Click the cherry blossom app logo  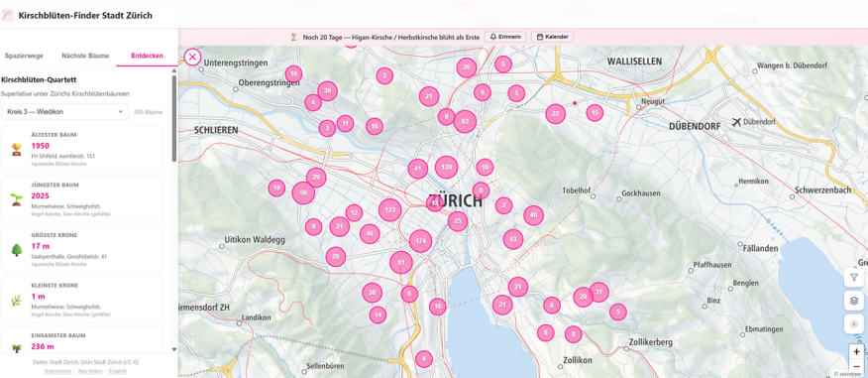click(x=8, y=16)
